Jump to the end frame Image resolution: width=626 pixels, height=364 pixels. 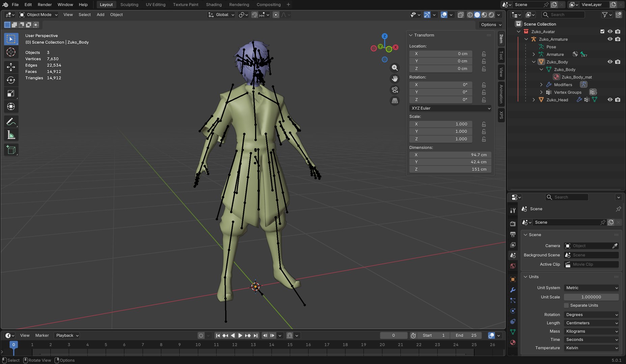coord(255,335)
